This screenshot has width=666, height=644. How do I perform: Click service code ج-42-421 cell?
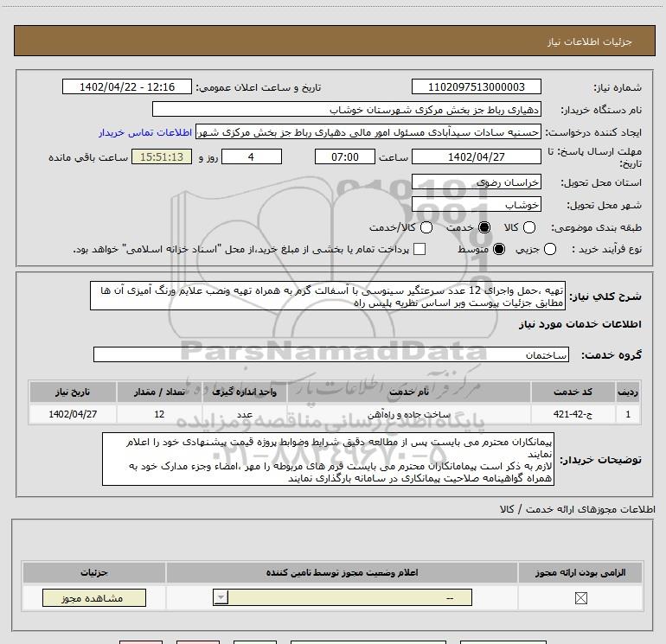click(573, 414)
